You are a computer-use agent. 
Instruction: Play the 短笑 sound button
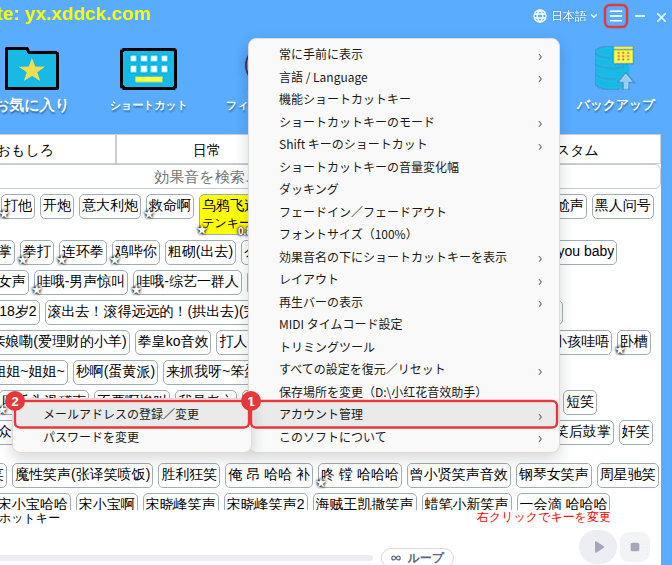click(580, 402)
